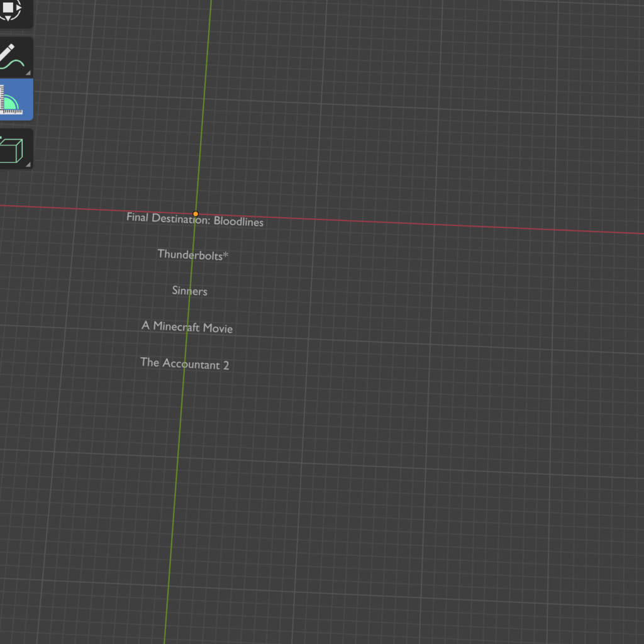Click 'The Accountant 2' text line
Image resolution: width=644 pixels, height=644 pixels.
tap(185, 364)
